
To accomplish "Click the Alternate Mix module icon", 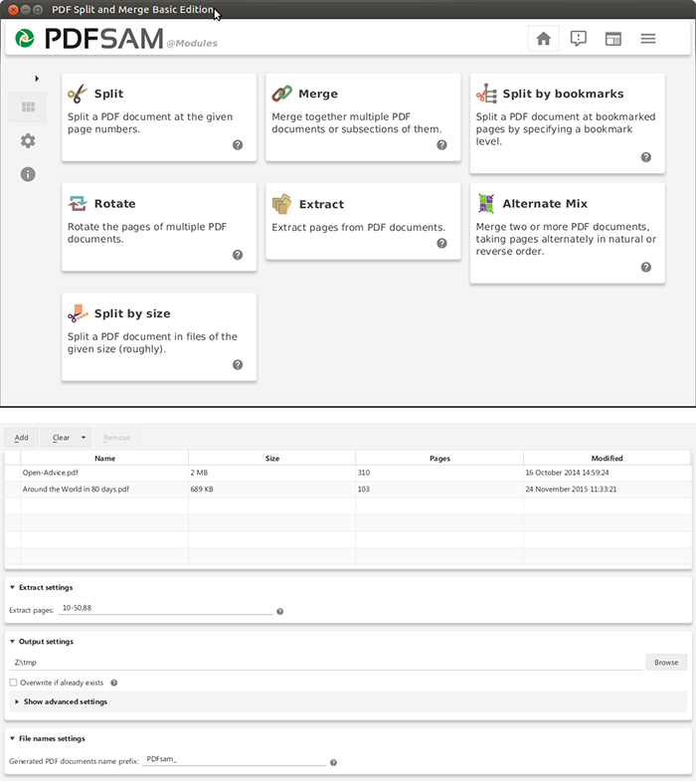I will click(x=486, y=204).
